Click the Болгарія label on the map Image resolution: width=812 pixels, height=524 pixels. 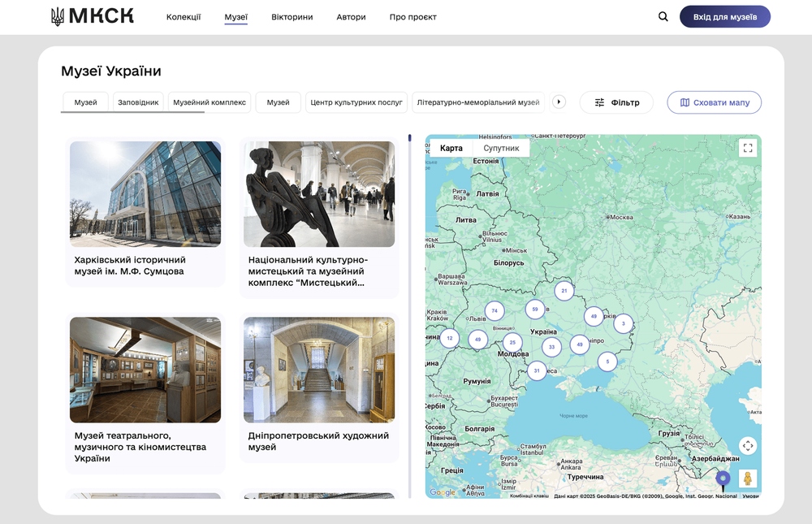[480, 429]
